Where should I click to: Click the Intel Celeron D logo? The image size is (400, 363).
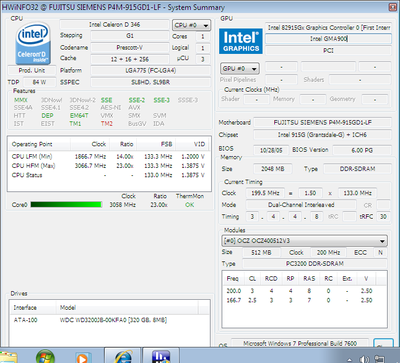click(x=33, y=43)
